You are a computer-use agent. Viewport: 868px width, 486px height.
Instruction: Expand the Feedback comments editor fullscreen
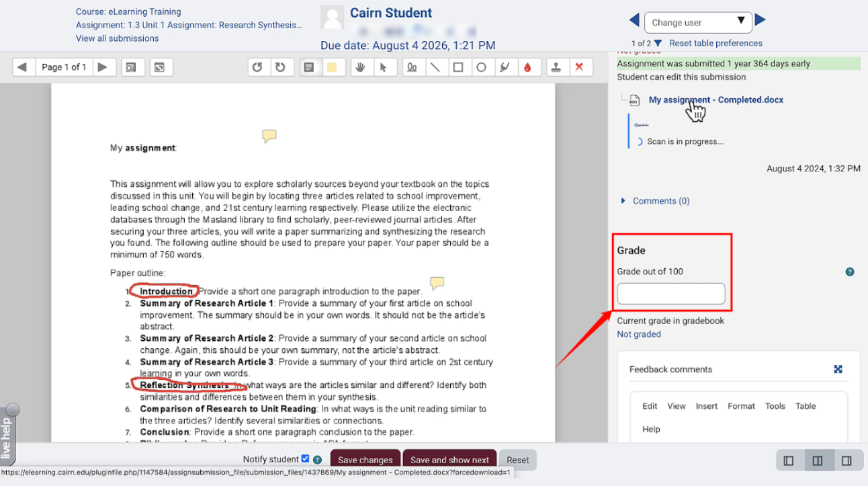click(x=838, y=369)
